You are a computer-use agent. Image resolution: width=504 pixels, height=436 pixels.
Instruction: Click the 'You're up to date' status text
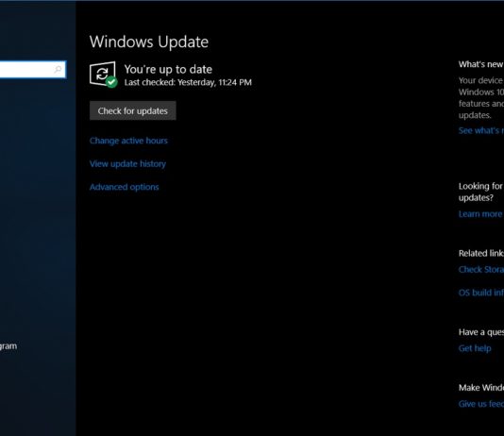[168, 70]
